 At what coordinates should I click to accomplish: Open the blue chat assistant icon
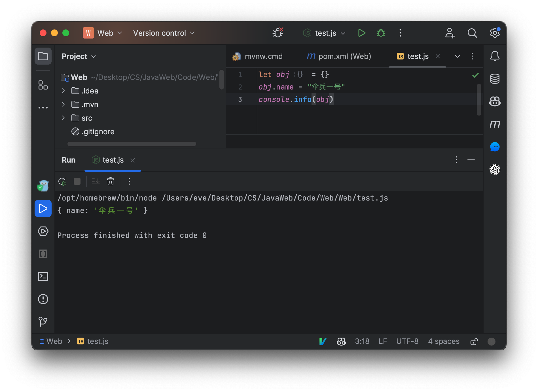(x=495, y=147)
